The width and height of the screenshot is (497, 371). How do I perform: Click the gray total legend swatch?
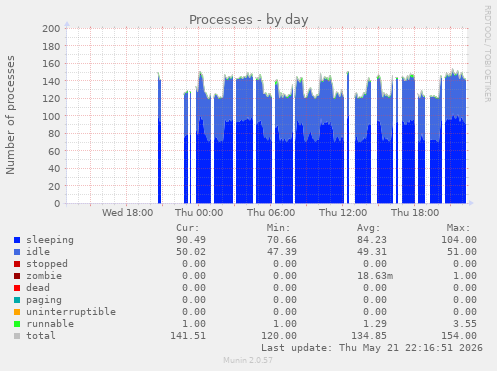(17, 336)
